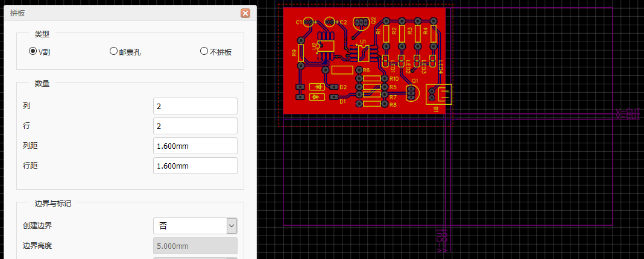Open the 创建边界 dropdown

tap(195, 226)
